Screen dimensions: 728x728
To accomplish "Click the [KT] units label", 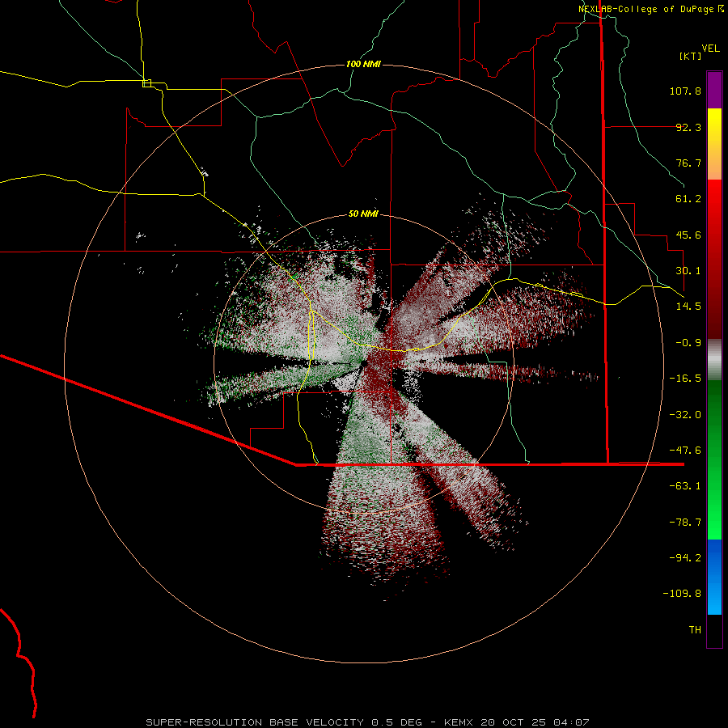I will (x=691, y=56).
